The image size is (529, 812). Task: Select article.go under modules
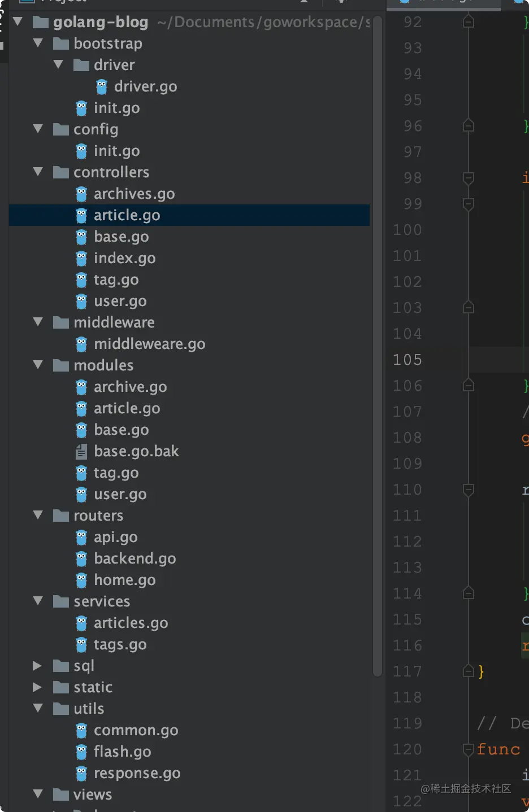127,408
